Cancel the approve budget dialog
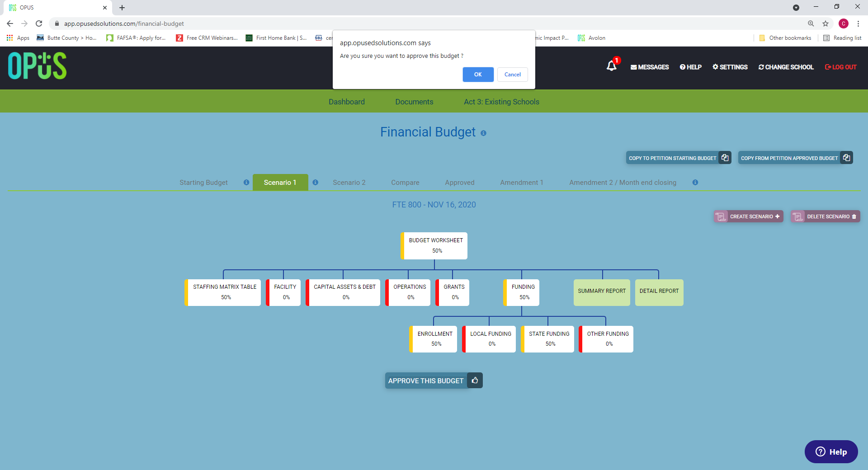The width and height of the screenshot is (868, 470). (x=513, y=75)
